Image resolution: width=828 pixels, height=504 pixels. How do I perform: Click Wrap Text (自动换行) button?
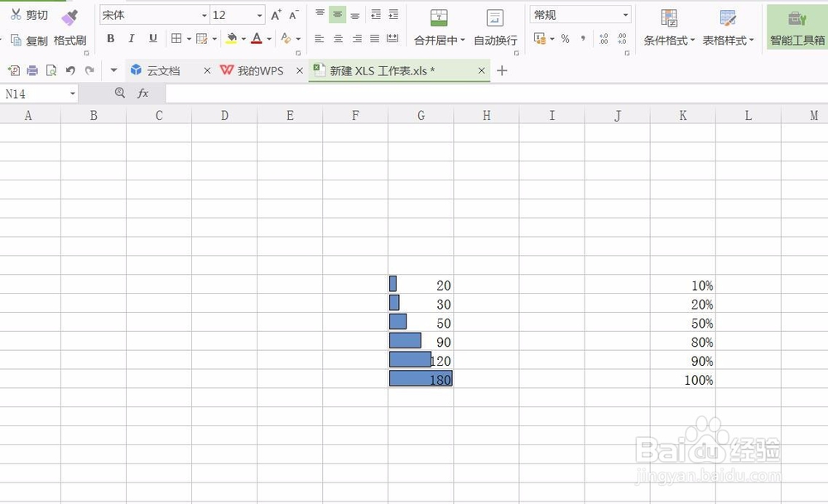tap(495, 27)
